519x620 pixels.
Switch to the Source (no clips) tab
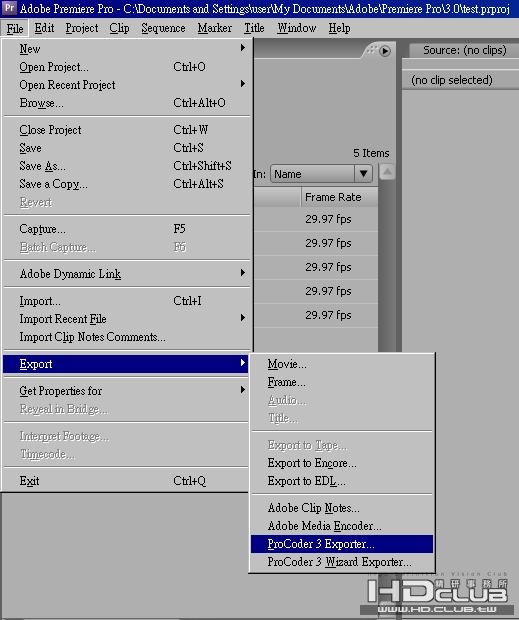(x=464, y=50)
